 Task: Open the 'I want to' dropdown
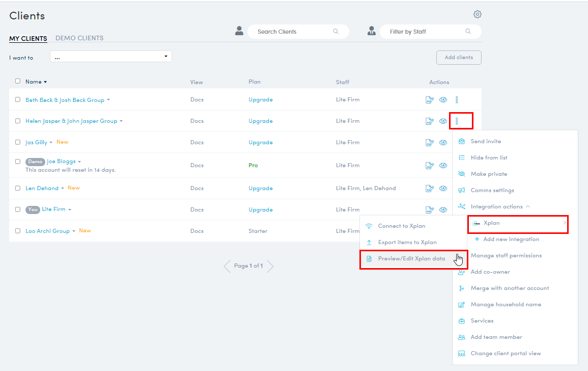coord(111,57)
